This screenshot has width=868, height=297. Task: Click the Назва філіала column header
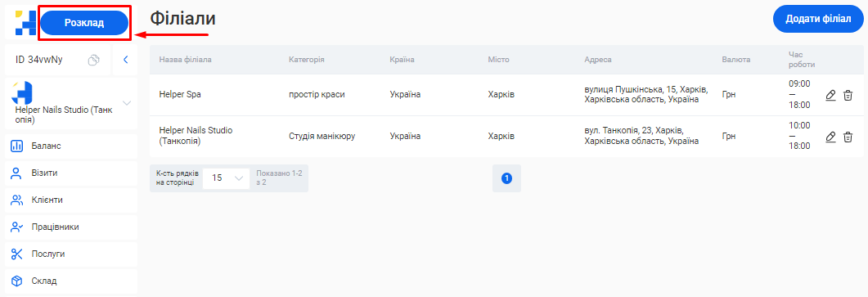point(186,59)
